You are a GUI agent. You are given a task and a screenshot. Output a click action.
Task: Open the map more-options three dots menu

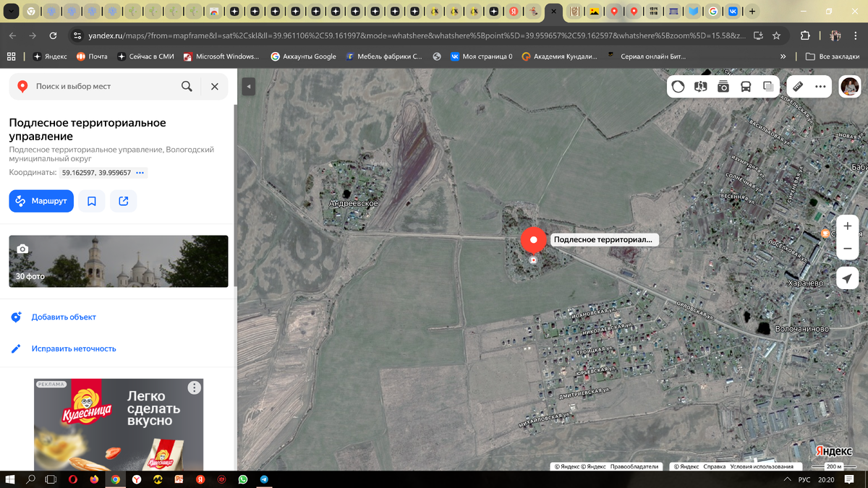click(820, 87)
